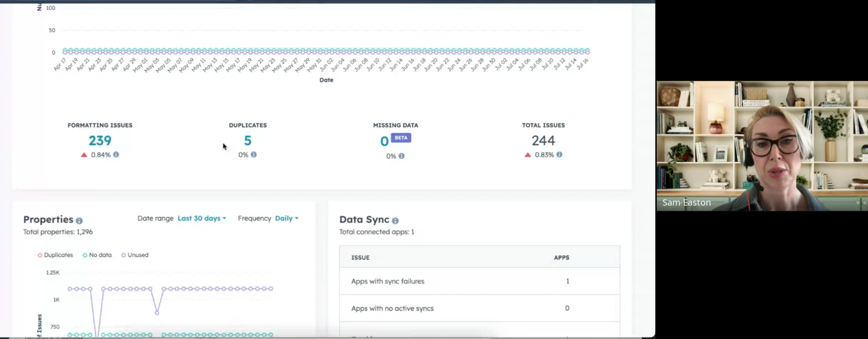This screenshot has width=868, height=339.
Task: Open the Last 30 days date range dropdown
Action: coord(202,218)
